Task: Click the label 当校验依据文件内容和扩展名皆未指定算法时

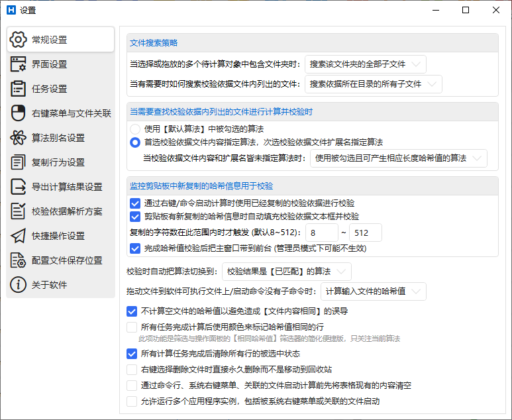Action: (225, 158)
